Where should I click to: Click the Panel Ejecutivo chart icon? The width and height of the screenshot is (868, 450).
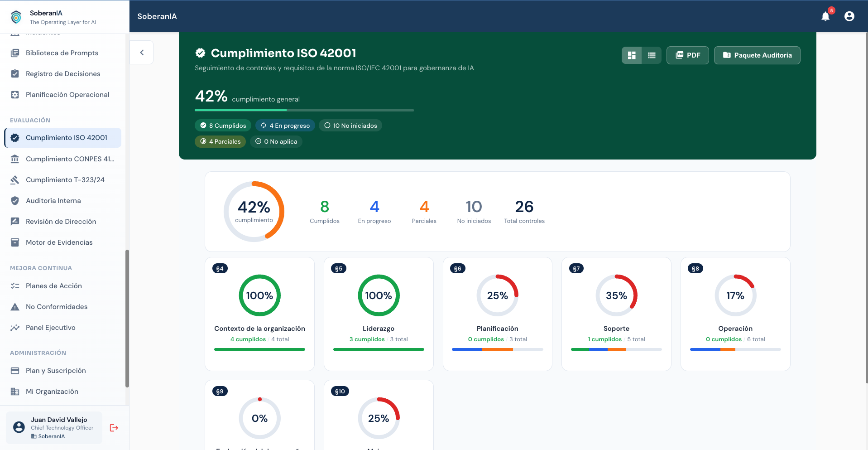15,328
